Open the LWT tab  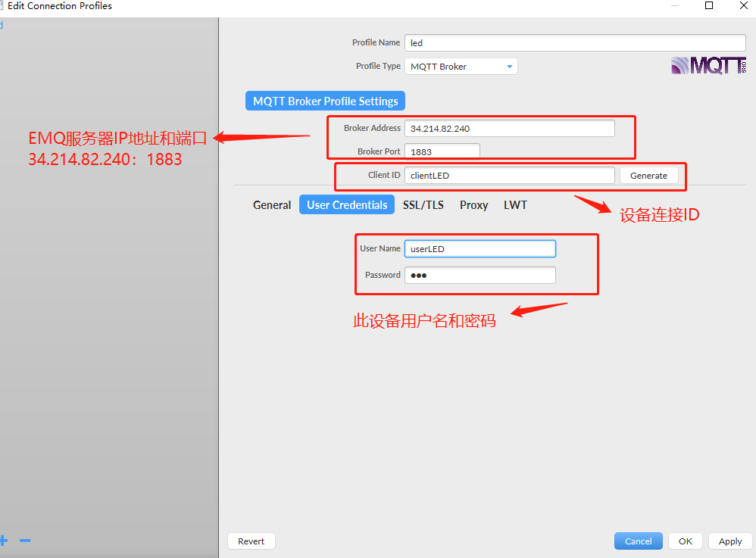515,204
